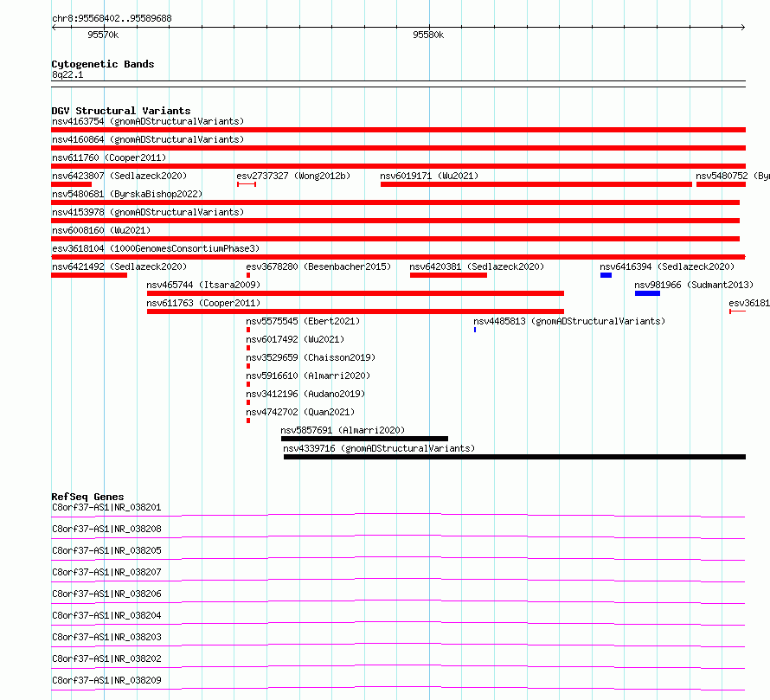
Task: Select the nsv3529659 Chaisson2019 label
Action: (311, 357)
